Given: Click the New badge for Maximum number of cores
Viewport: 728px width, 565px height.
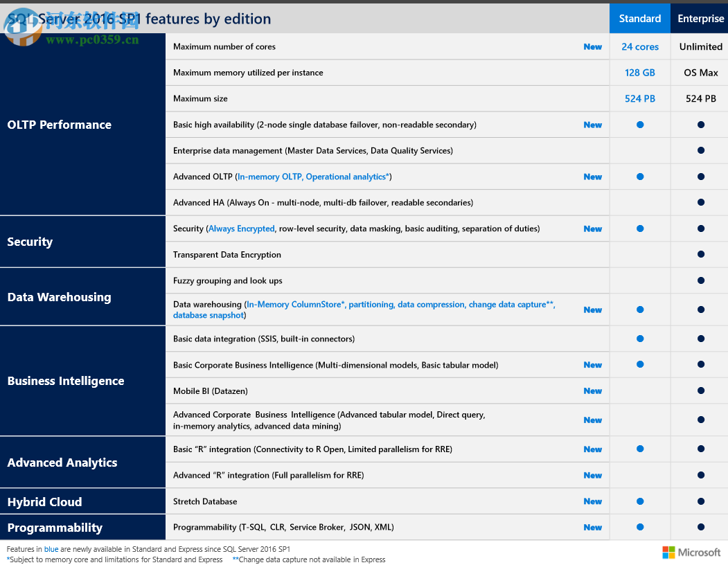Looking at the screenshot, I should pos(592,47).
